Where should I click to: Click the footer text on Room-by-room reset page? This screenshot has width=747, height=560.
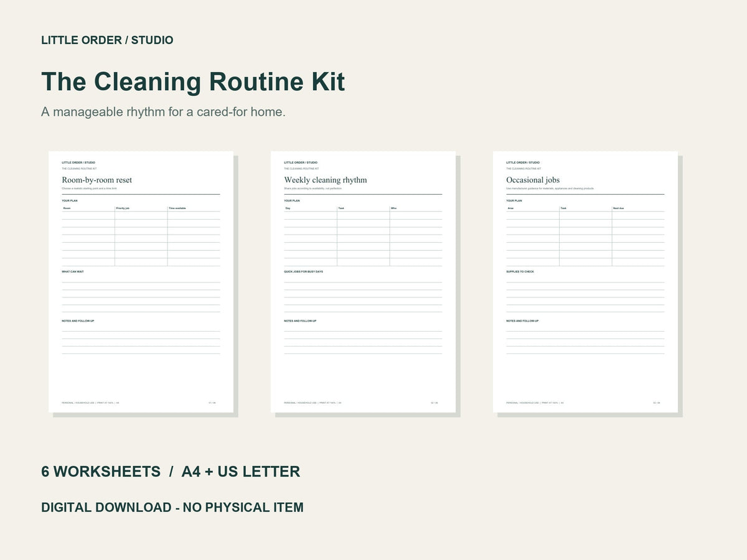pyautogui.click(x=90, y=403)
